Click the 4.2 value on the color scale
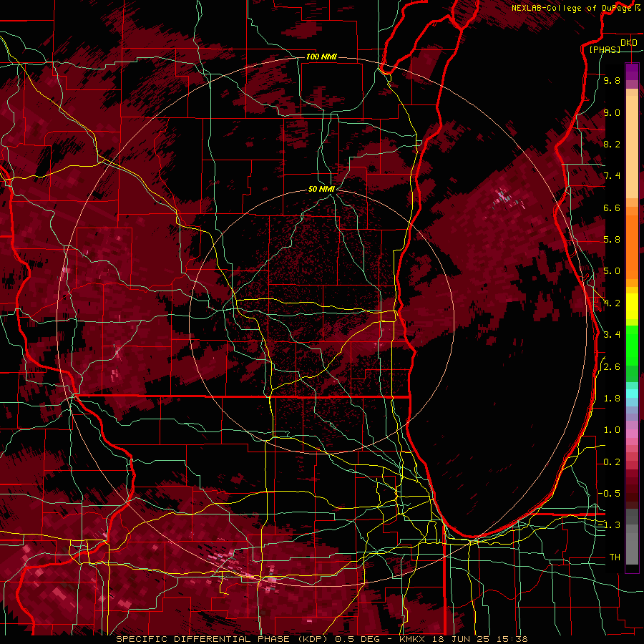 point(612,303)
